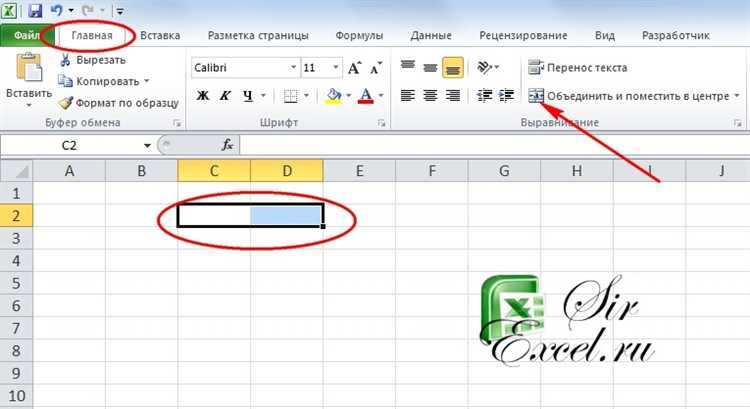Apply red font color A
The height and width of the screenshot is (409, 750).
(x=366, y=96)
